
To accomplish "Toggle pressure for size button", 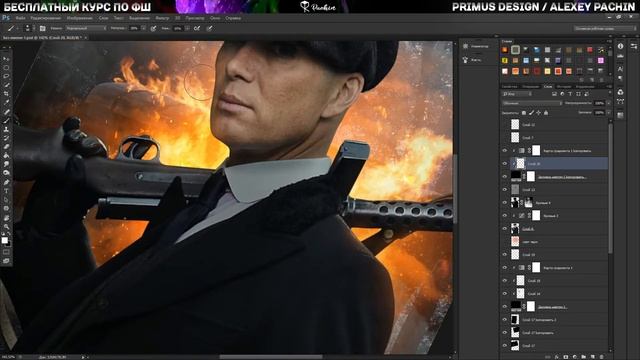I will pyautogui.click(x=209, y=28).
